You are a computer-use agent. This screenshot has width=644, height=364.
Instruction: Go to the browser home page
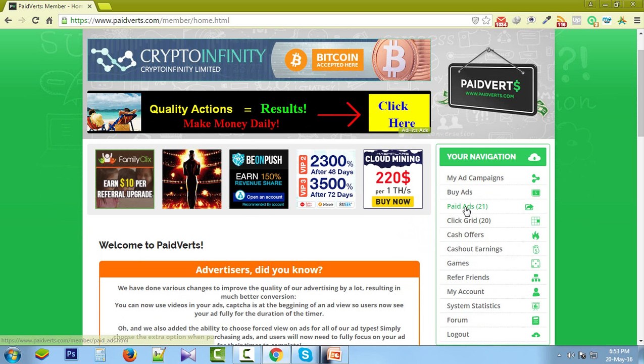49,20
